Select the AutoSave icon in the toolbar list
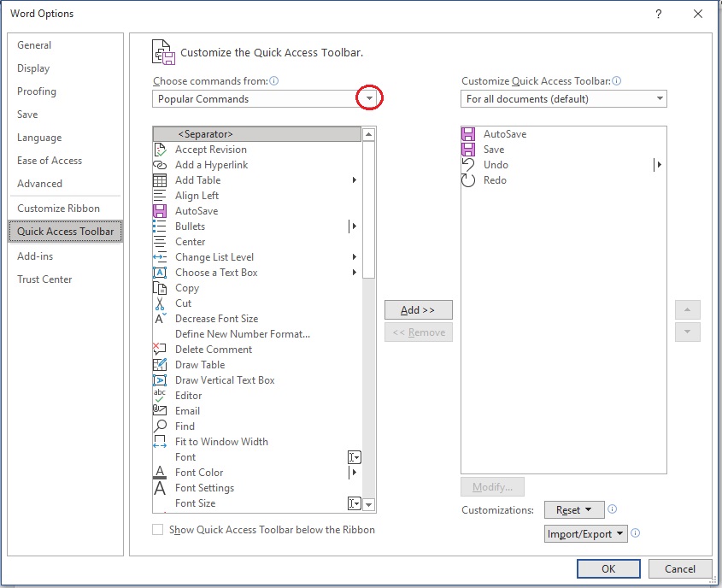The width and height of the screenshot is (722, 588). click(x=468, y=134)
